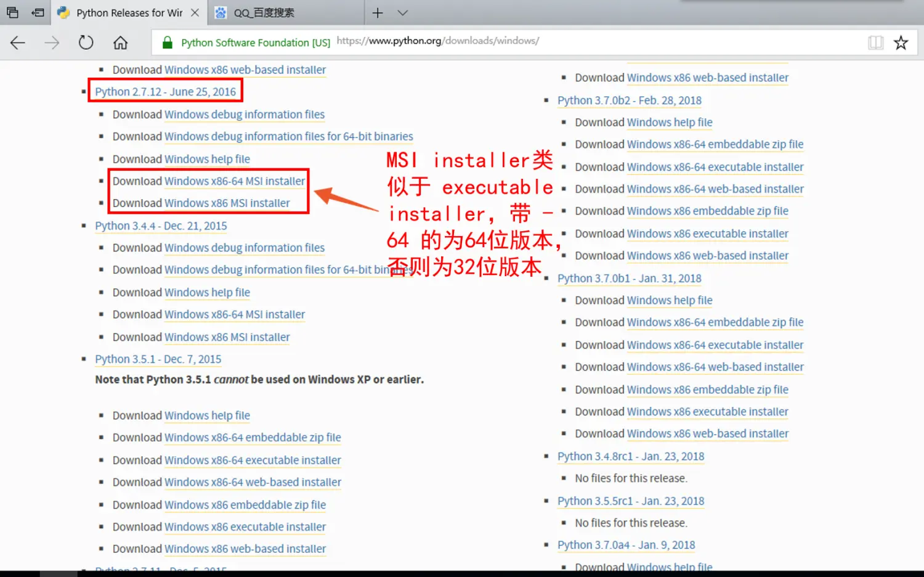Download 3.7.0b1 Windows x86 embeddable zip file
924x577 pixels.
coord(708,390)
